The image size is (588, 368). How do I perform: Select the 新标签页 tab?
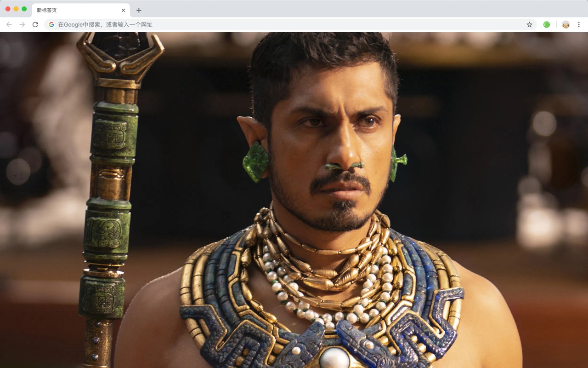coord(81,10)
